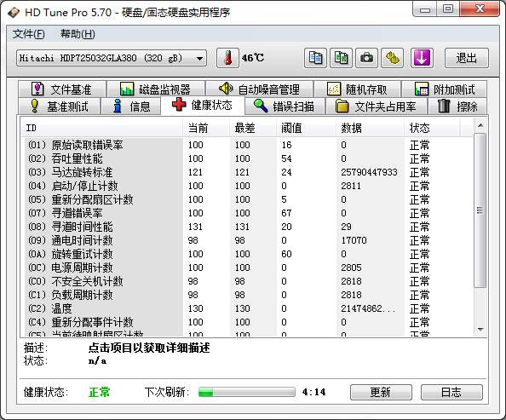Click the 日志 button
Image resolution: width=506 pixels, height=420 pixels.
coord(451,392)
